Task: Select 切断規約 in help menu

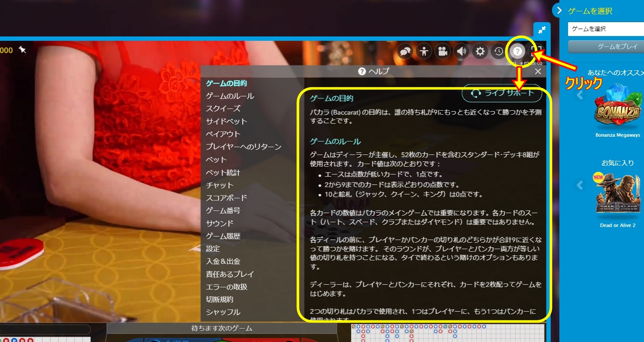Action: coord(220,299)
